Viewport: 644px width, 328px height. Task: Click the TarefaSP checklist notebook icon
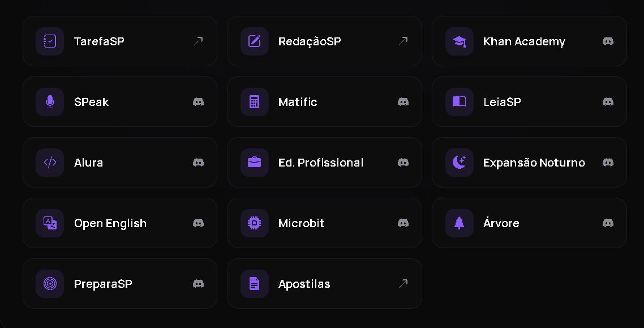[50, 41]
